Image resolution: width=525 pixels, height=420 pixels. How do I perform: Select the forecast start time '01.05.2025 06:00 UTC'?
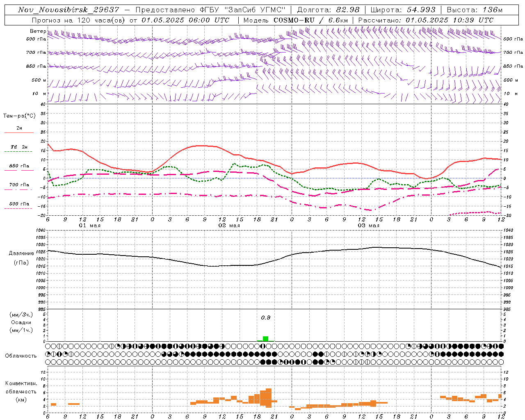[x=185, y=20]
